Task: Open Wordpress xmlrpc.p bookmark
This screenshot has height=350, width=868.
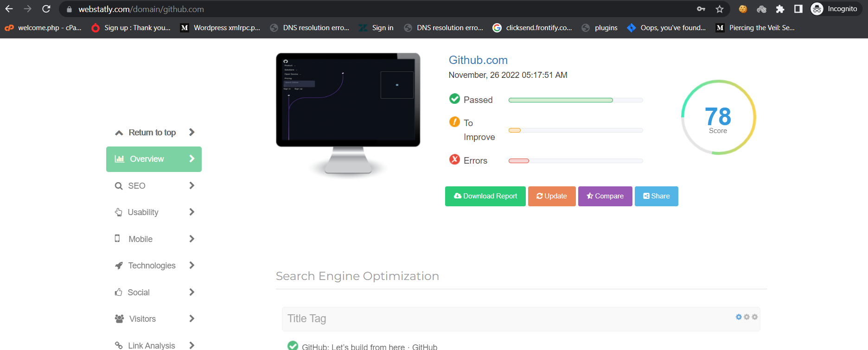Action: pyautogui.click(x=220, y=28)
